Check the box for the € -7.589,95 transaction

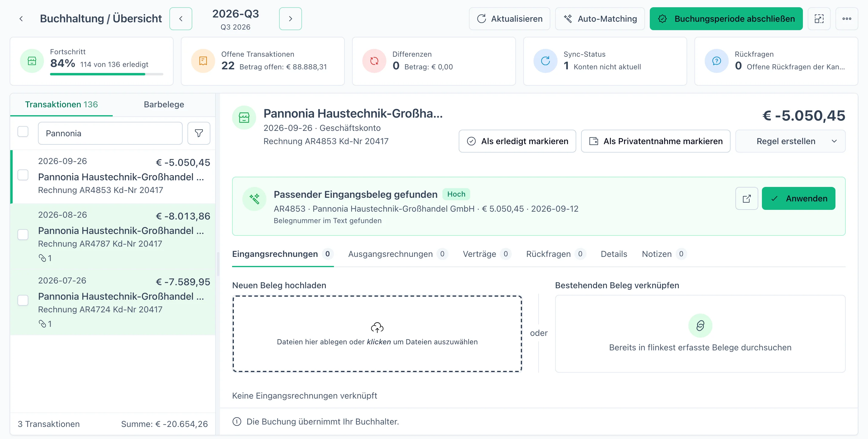pos(23,300)
